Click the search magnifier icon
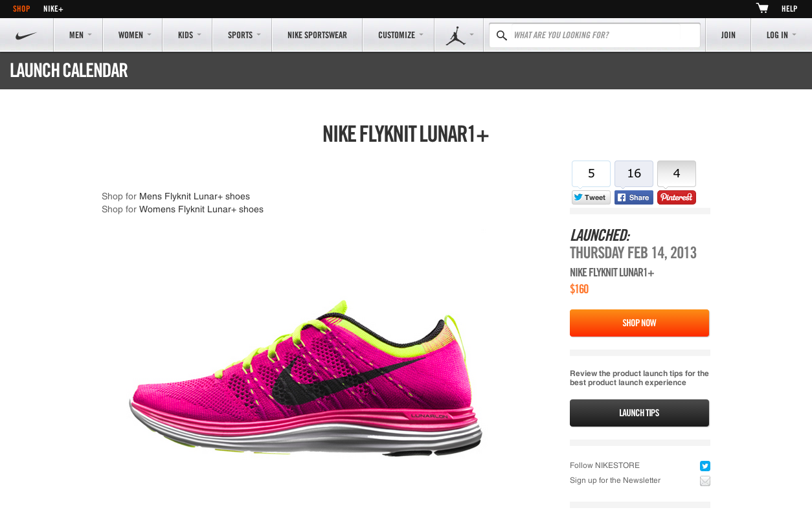 coord(501,35)
